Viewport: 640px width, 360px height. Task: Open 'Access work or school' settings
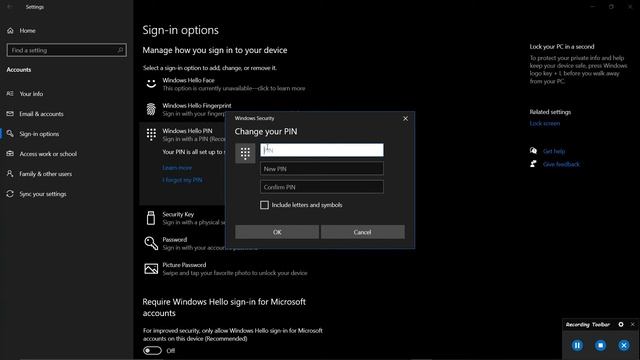coord(48,154)
